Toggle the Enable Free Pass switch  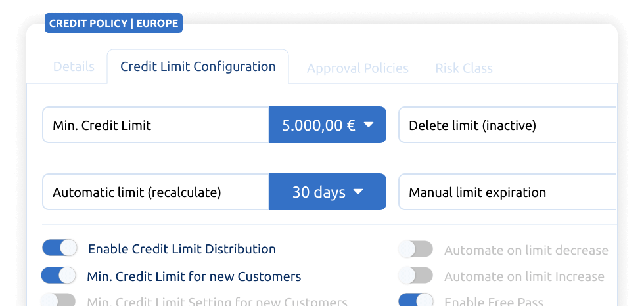[415, 300]
